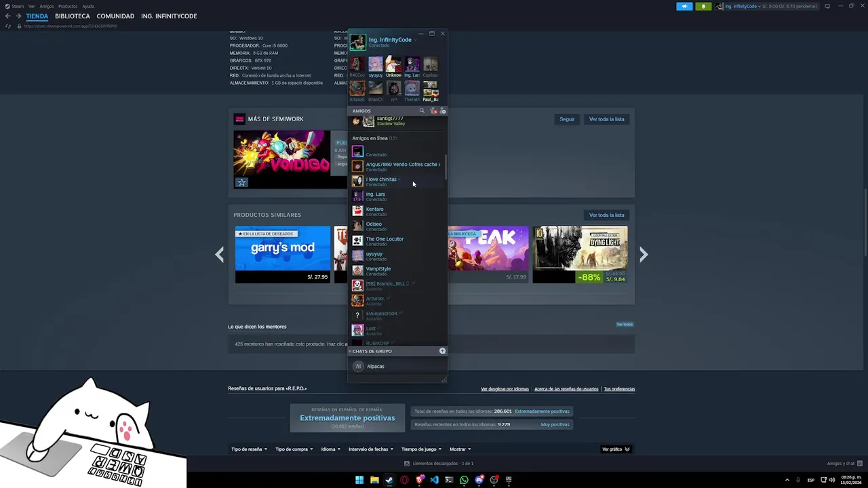This screenshot has width=868, height=488.
Task: Open the Garry's Mod product card
Action: point(283,254)
